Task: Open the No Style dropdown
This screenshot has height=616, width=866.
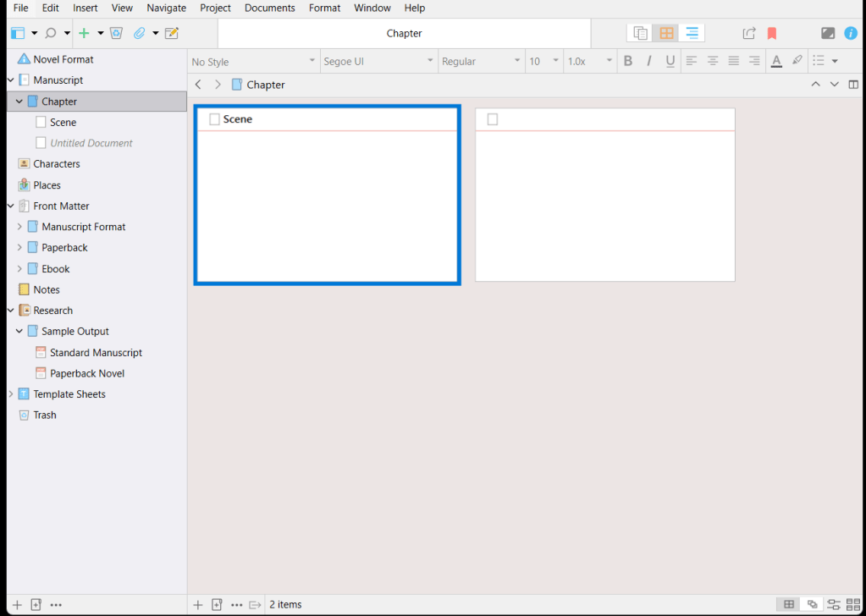Action: coord(253,61)
